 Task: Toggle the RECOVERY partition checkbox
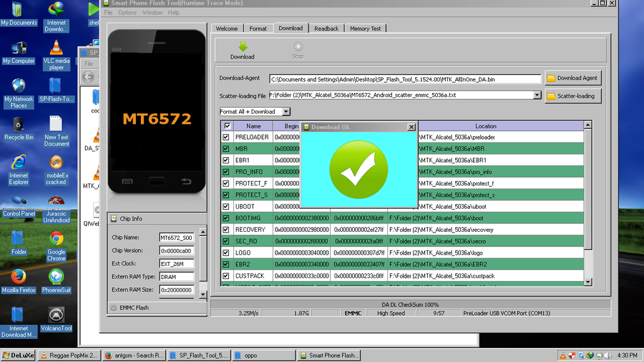(x=226, y=229)
